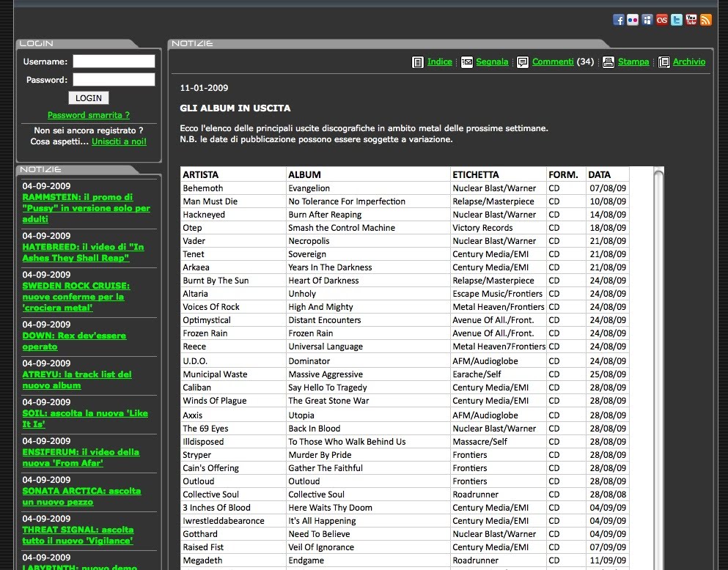Select the 'The 69 Eyes' artist cell
Image resolution: width=728 pixels, height=570 pixels.
pyautogui.click(x=233, y=429)
